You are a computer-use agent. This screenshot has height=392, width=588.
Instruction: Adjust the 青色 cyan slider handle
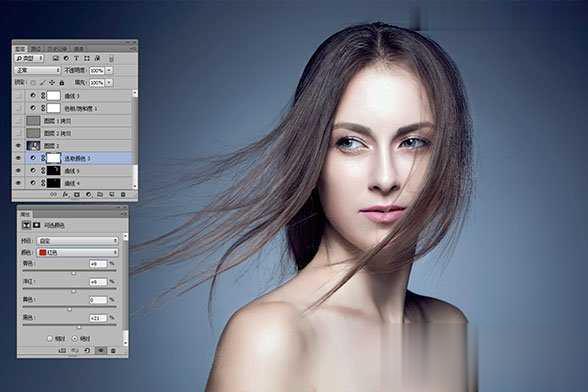74,274
